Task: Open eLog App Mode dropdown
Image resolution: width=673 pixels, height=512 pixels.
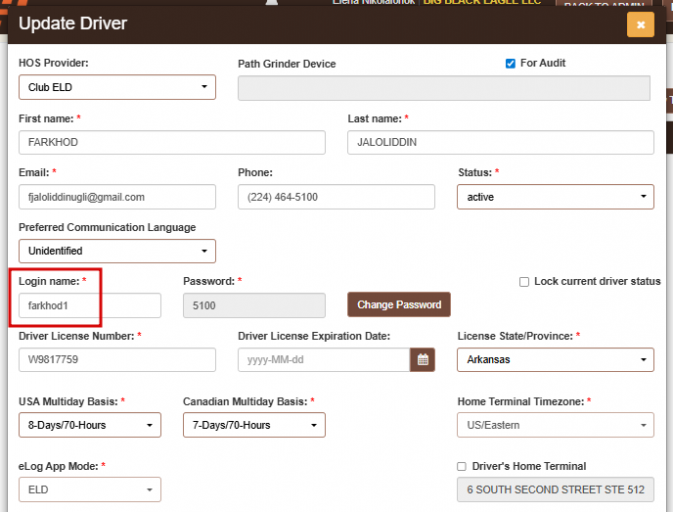Action: pyautogui.click(x=90, y=490)
